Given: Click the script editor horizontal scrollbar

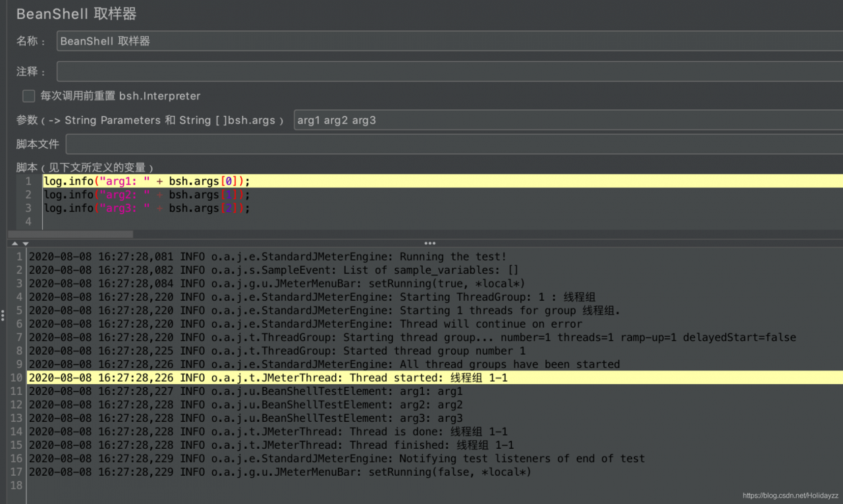Looking at the screenshot, I should pos(71,234).
